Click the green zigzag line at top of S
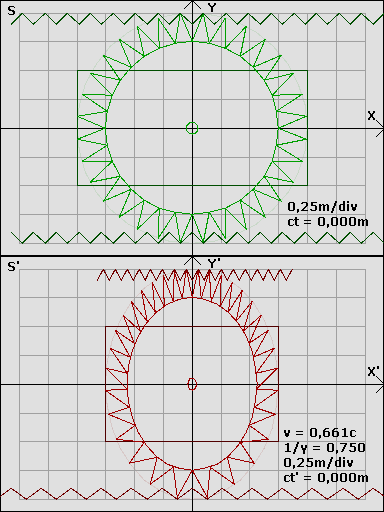 pos(197,19)
